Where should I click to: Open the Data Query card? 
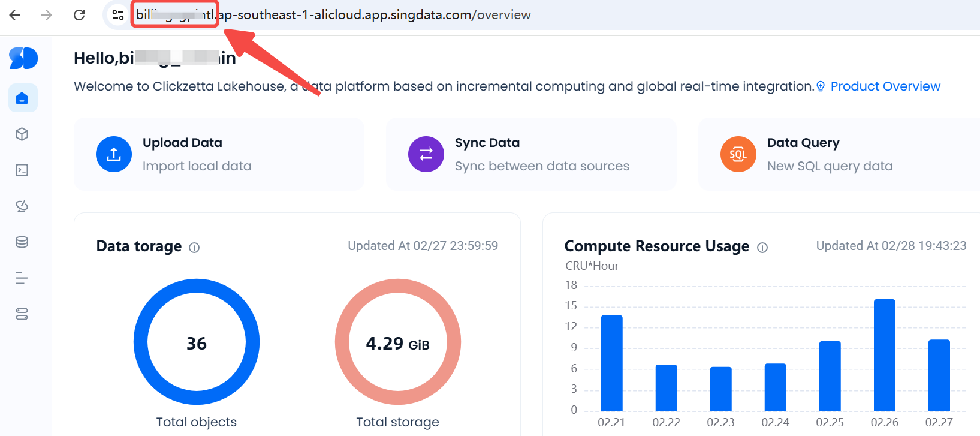pyautogui.click(x=839, y=154)
